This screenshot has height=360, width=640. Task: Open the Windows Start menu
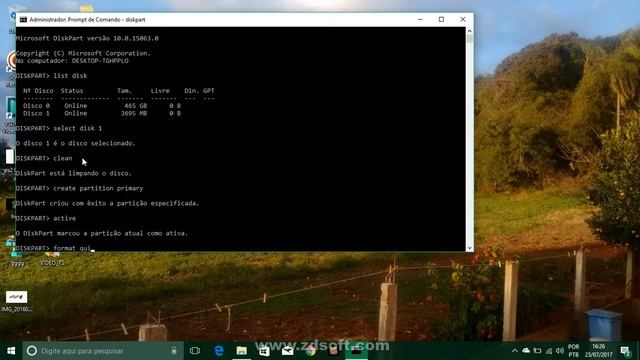[x=11, y=351]
